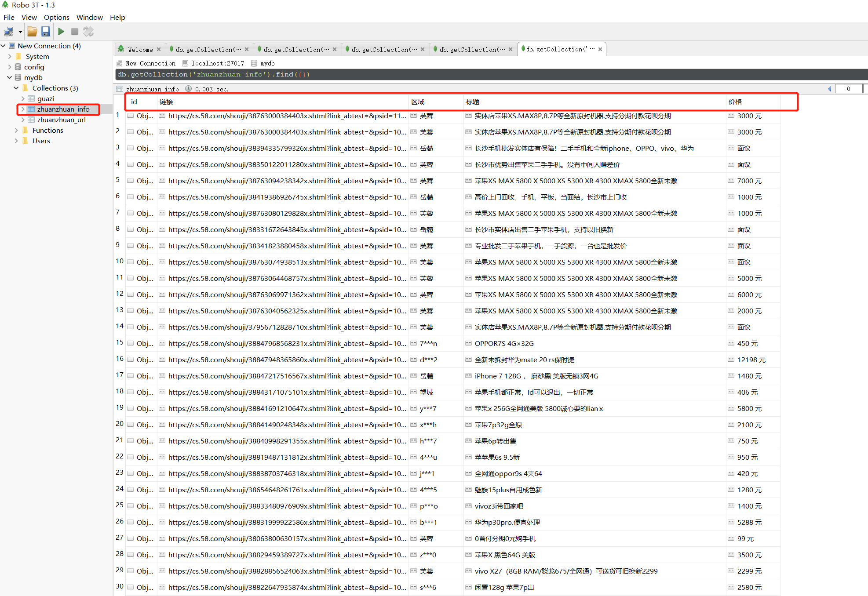
Task: Click the Functions folder icon
Action: (25, 130)
